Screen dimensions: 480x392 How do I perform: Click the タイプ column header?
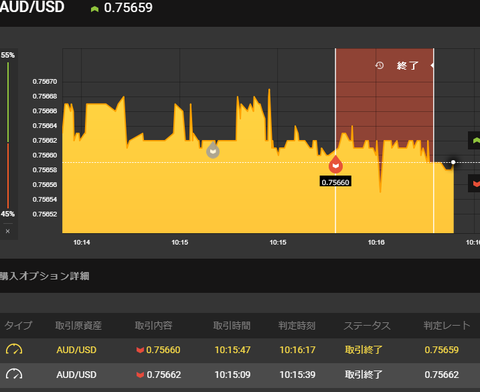tap(18, 325)
